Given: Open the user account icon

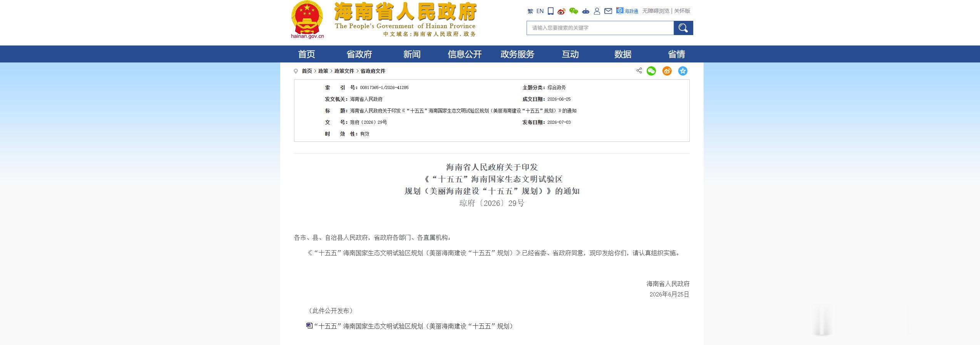Looking at the screenshot, I should [597, 11].
